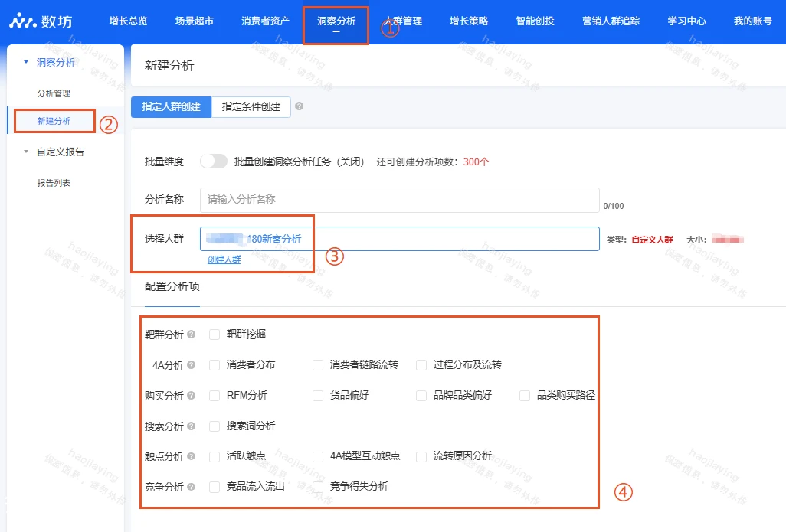Check the 活跃触点 checkbox
Screen dimensions: 786x532
click(x=215, y=456)
